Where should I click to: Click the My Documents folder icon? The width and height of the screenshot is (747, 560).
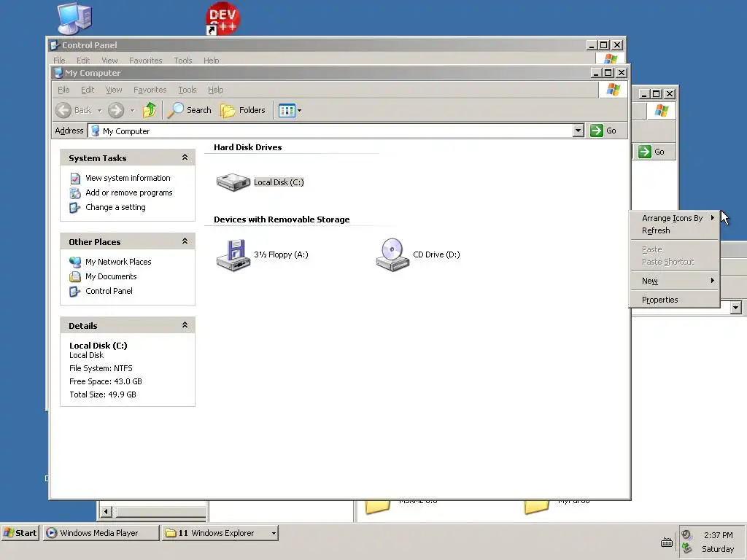(x=75, y=276)
